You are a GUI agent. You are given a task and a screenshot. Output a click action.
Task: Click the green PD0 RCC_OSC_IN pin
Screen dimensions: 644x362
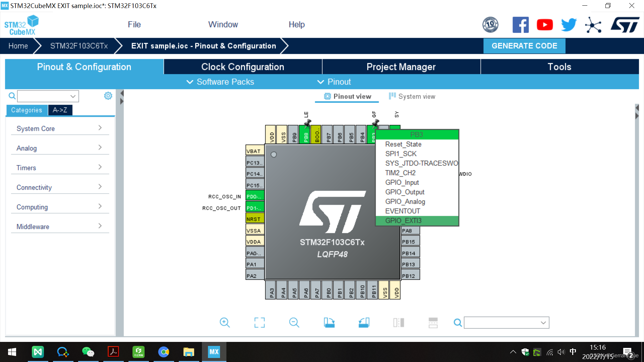tap(255, 196)
